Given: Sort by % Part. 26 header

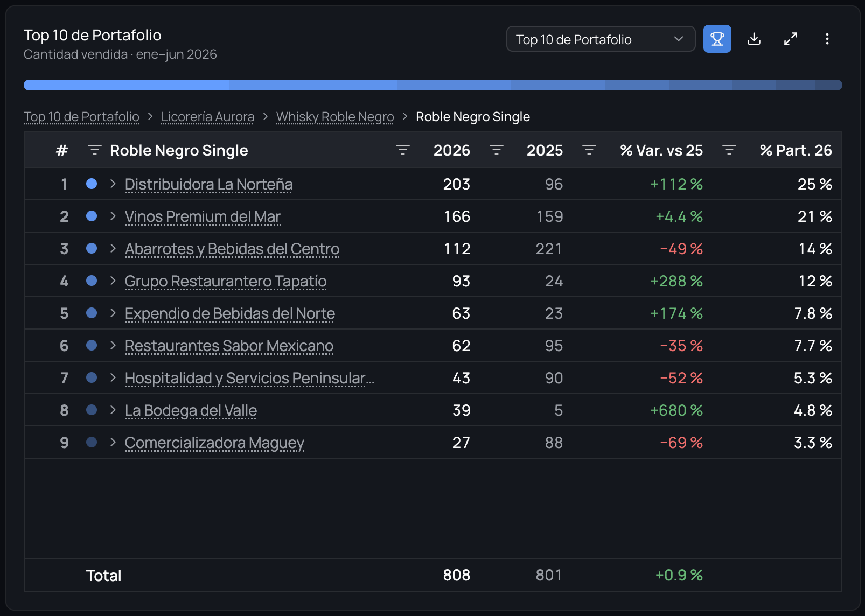Looking at the screenshot, I should 796,150.
